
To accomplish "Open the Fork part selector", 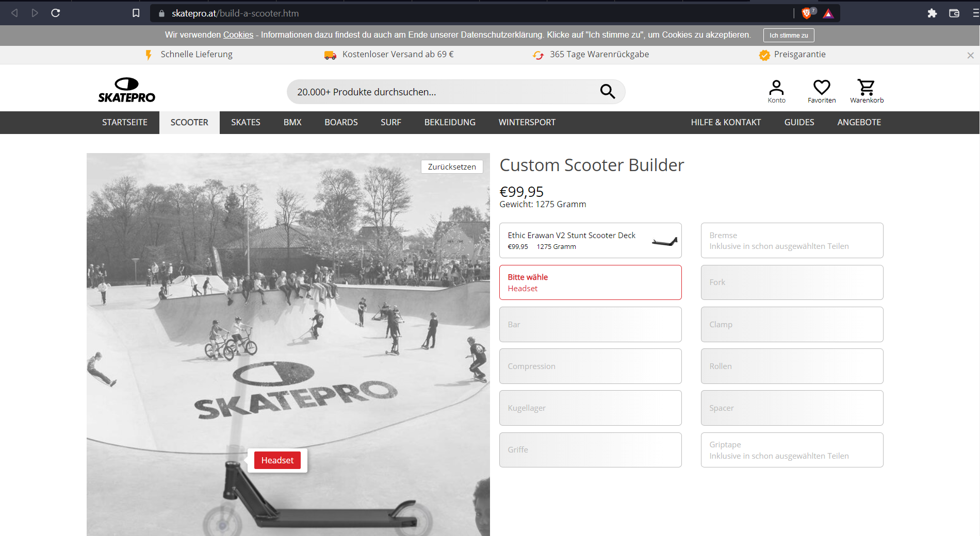I will tap(792, 282).
